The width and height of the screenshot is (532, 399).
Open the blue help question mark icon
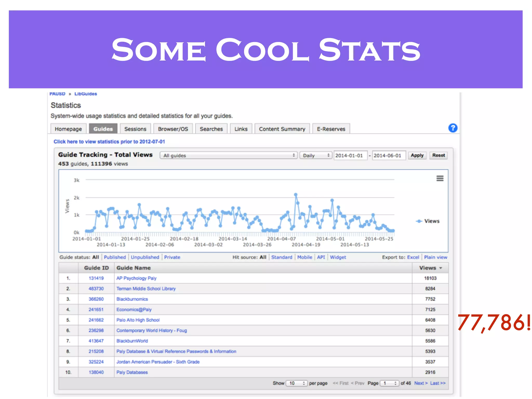click(453, 128)
